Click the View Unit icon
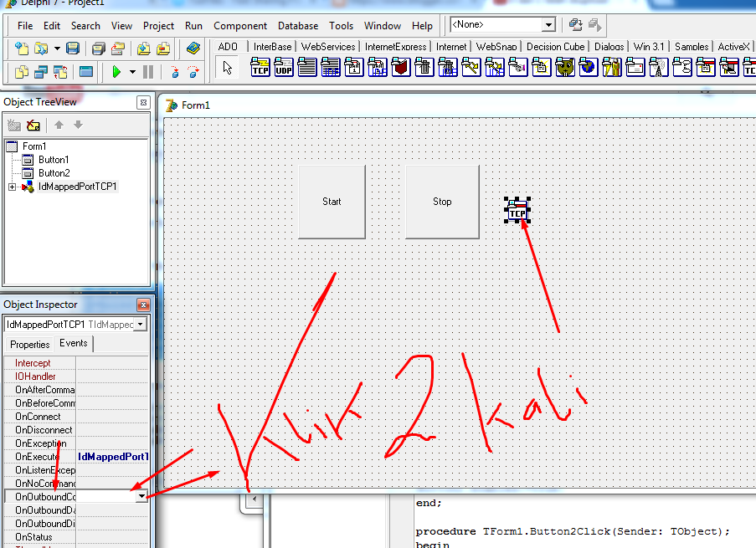The image size is (756, 548). [x=22, y=72]
